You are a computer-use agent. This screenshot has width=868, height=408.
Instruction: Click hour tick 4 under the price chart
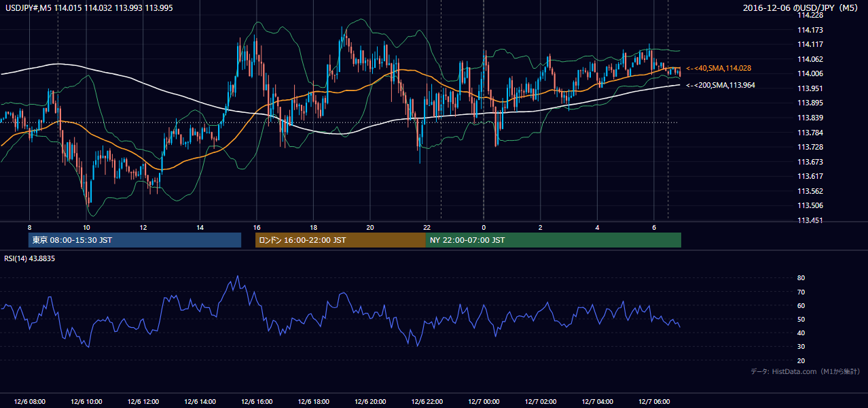597,227
